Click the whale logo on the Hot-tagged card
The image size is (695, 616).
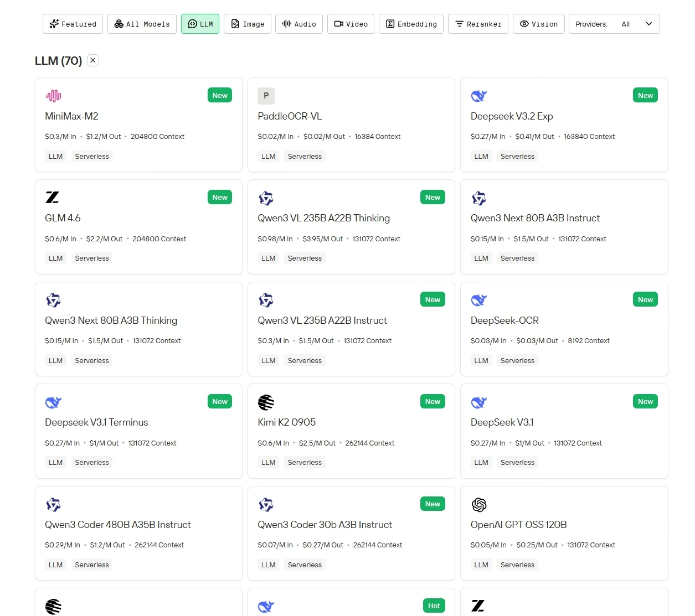click(266, 607)
